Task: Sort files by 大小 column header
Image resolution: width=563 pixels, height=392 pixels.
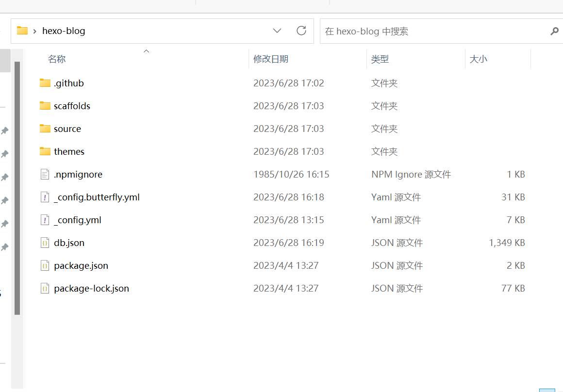Action: [x=479, y=59]
